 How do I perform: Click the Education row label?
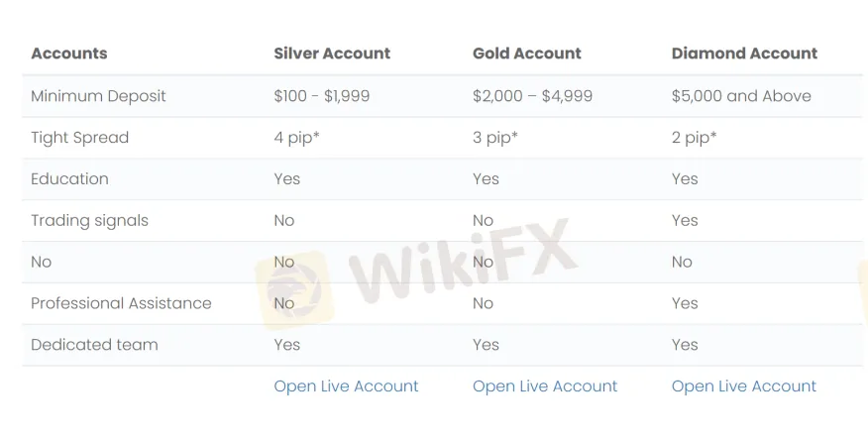(x=69, y=179)
